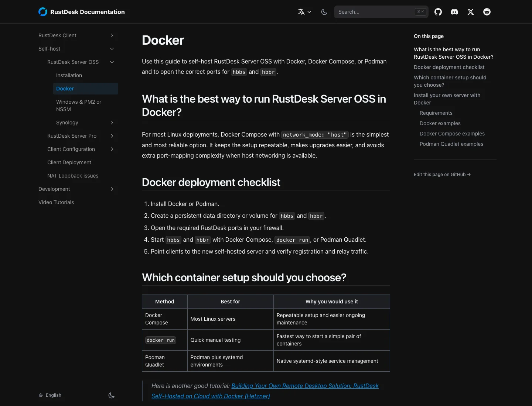Jump to best way to run outline link

point(454,53)
